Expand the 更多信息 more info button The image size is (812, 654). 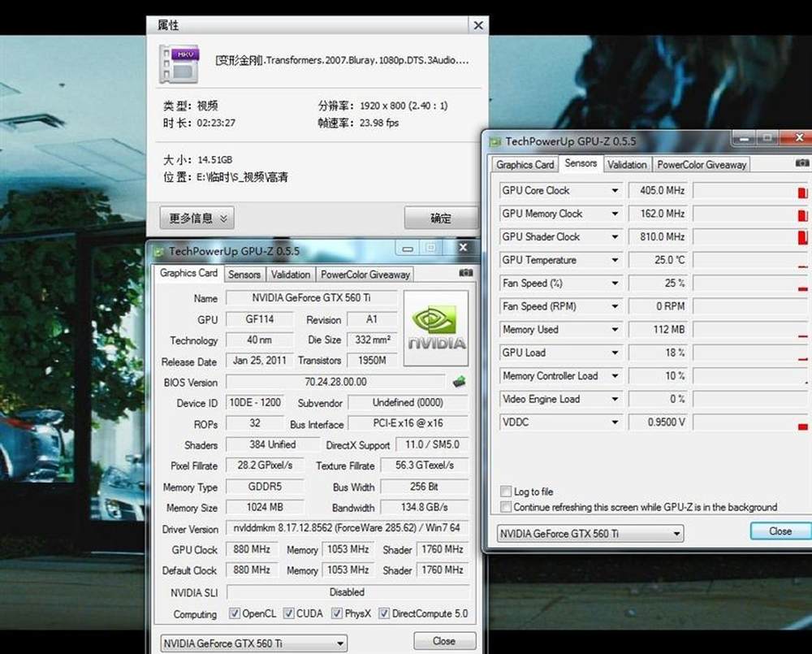point(197,219)
